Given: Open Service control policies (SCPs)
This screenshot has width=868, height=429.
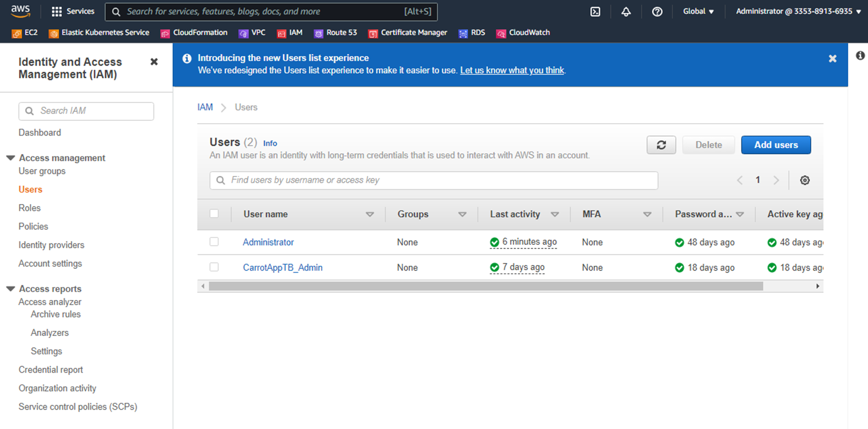Looking at the screenshot, I should 78,407.
